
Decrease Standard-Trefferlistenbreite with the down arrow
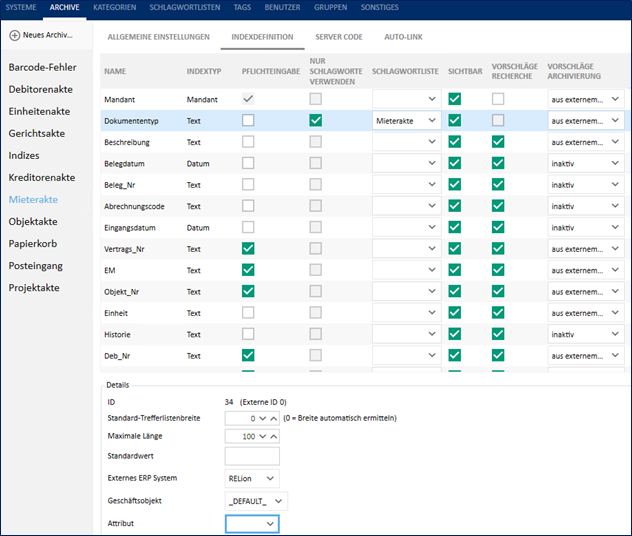click(262, 418)
